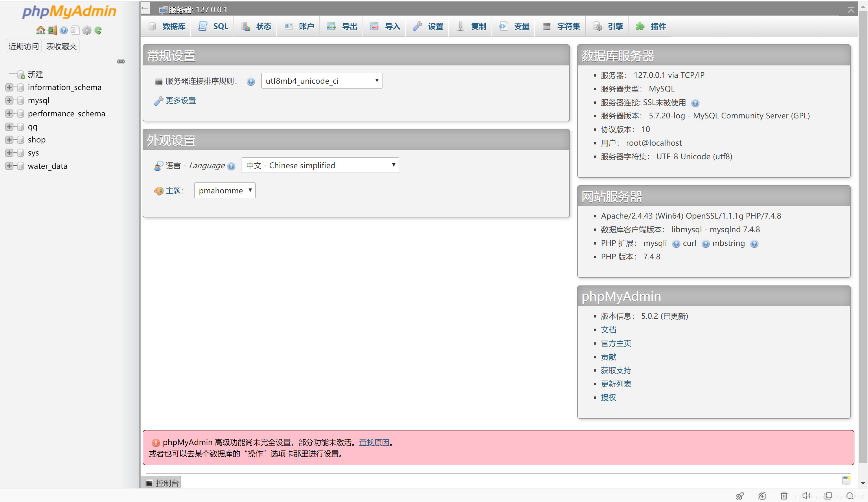Open the 设置 settings tab
The height and width of the screenshot is (502, 868).
point(427,26)
